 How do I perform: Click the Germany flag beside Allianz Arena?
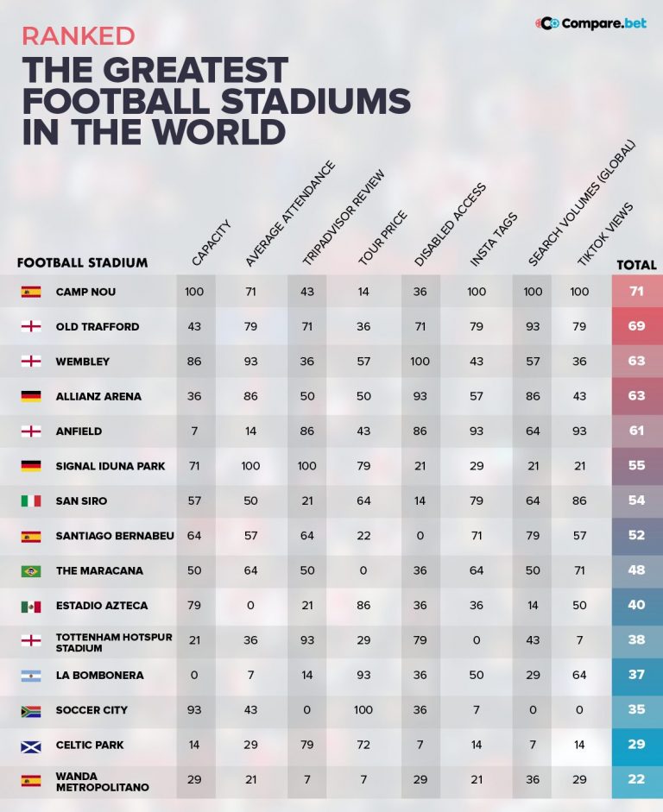click(x=31, y=397)
